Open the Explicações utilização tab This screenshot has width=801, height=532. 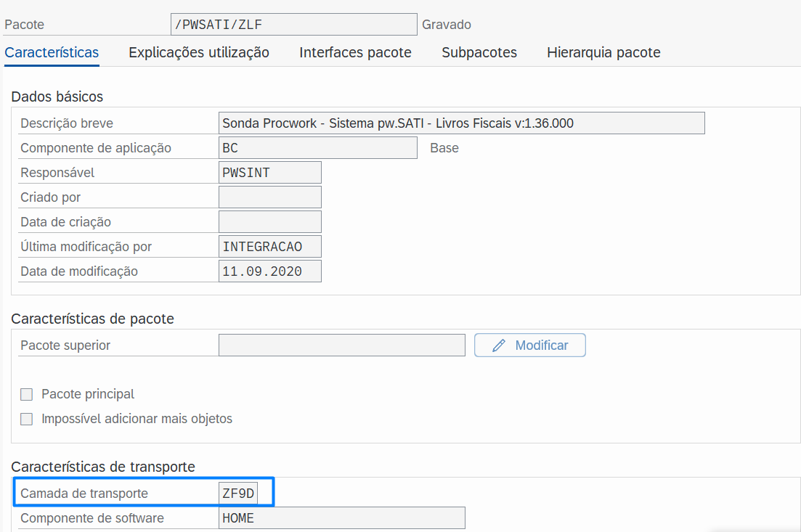click(x=199, y=52)
